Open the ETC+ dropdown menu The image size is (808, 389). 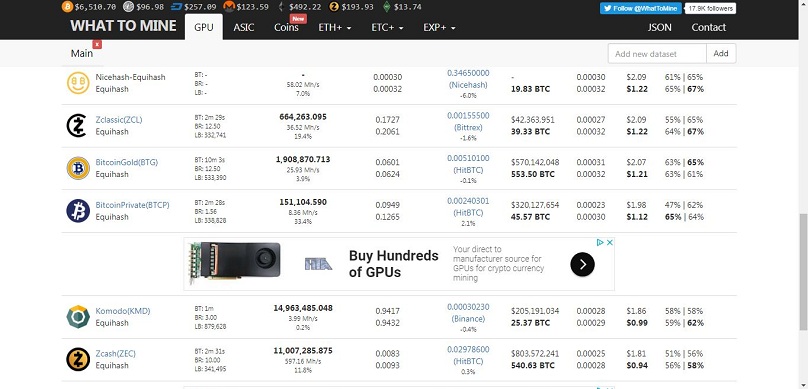(x=387, y=27)
